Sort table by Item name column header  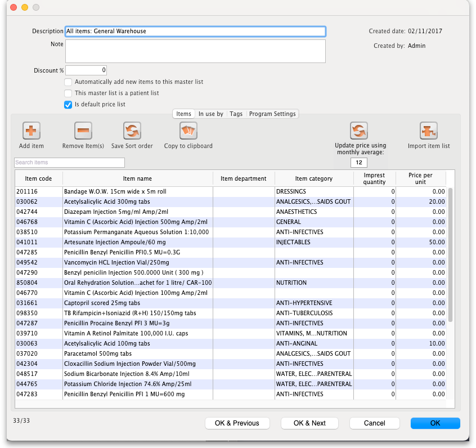(x=137, y=179)
